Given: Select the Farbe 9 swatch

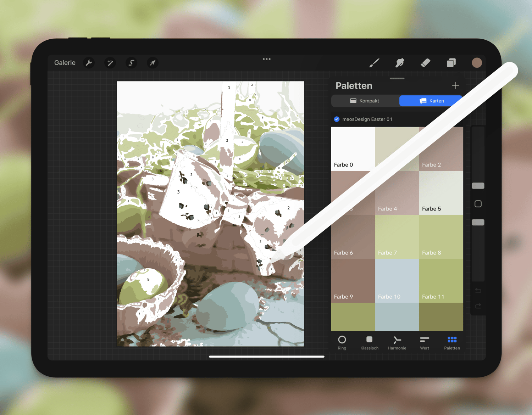Looking at the screenshot, I should (x=353, y=281).
